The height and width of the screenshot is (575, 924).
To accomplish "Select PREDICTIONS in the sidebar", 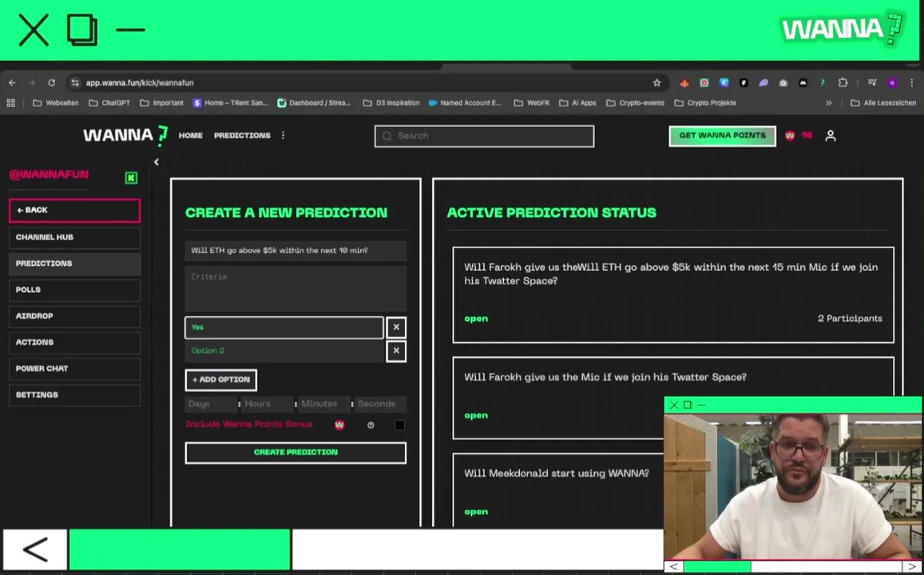I will 75,264.
